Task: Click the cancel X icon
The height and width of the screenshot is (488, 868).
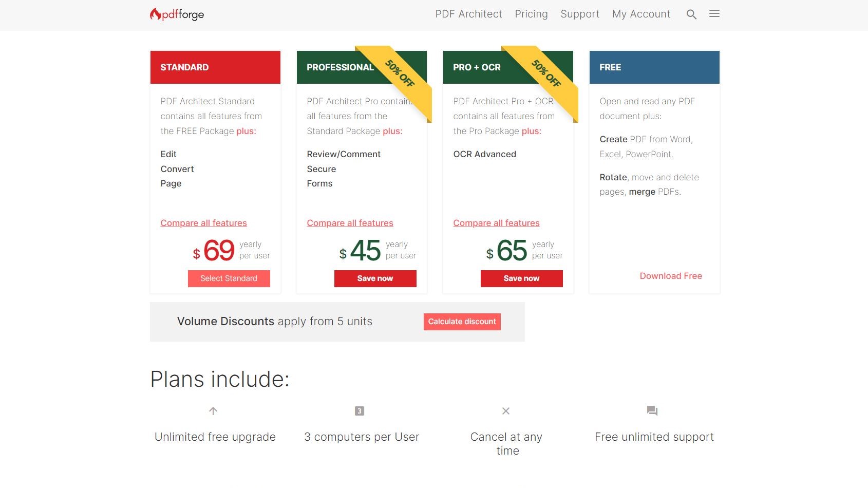Action: click(x=506, y=411)
